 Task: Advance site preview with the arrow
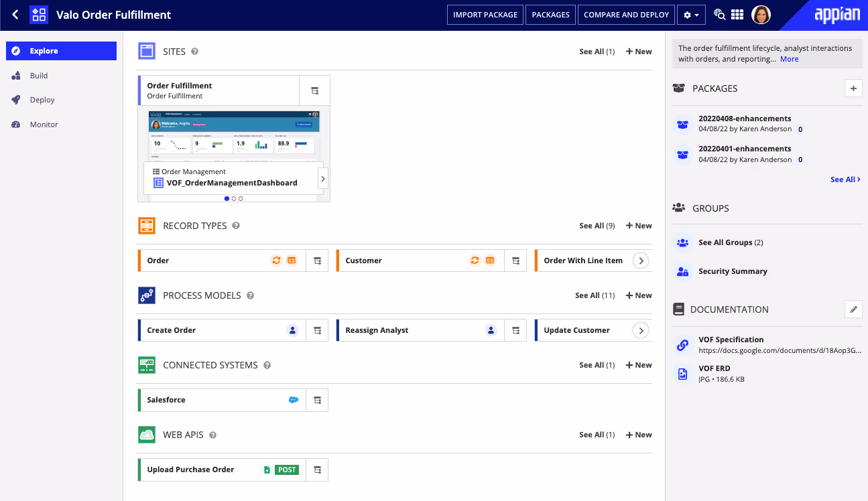click(322, 179)
